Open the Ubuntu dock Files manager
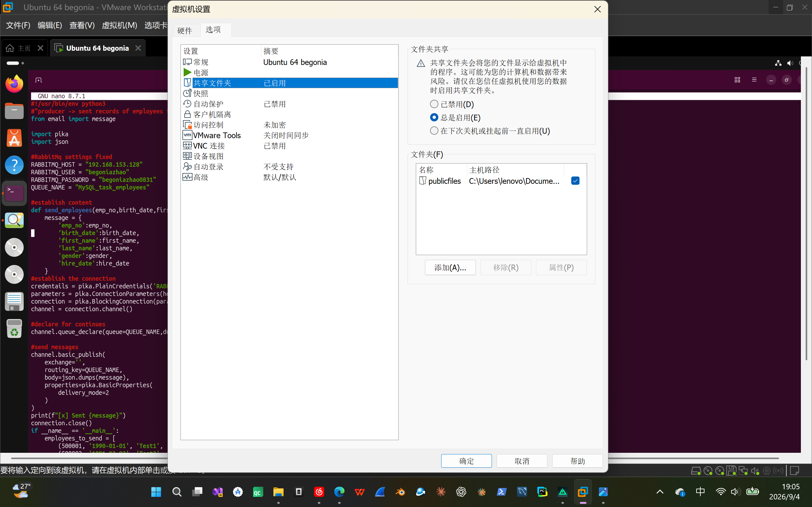 click(x=14, y=111)
